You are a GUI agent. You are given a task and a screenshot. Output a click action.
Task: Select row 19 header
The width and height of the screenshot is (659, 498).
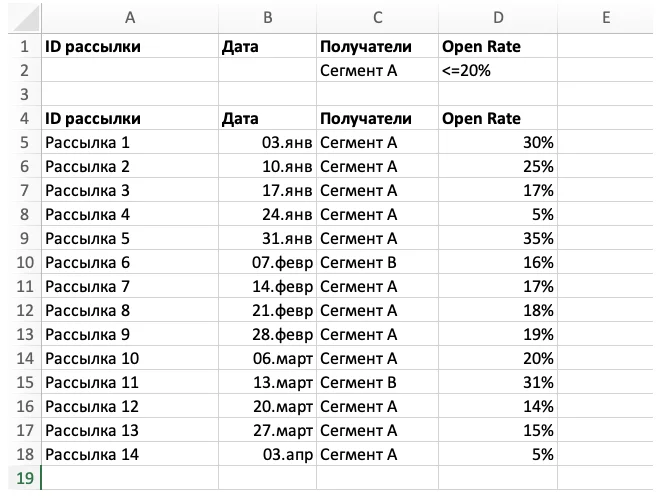20,478
